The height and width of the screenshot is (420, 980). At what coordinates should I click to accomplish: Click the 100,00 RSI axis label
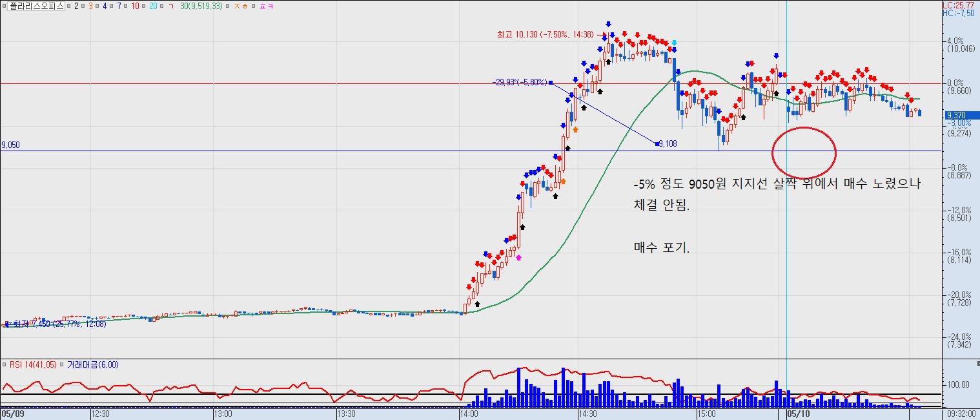point(957,384)
